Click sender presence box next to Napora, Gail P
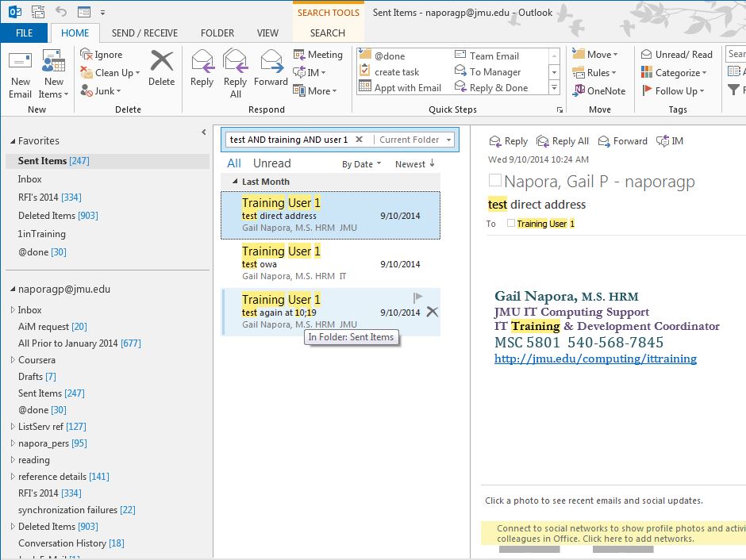The image size is (746, 560). (494, 180)
